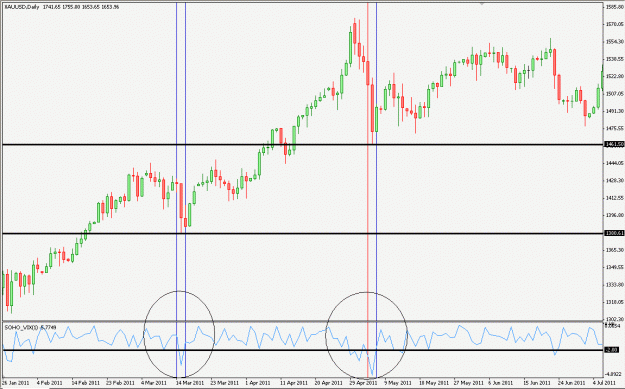Viewport: 625px width, 389px height.
Task: Click the 29 Apr 2011 date label
Action: (364, 383)
